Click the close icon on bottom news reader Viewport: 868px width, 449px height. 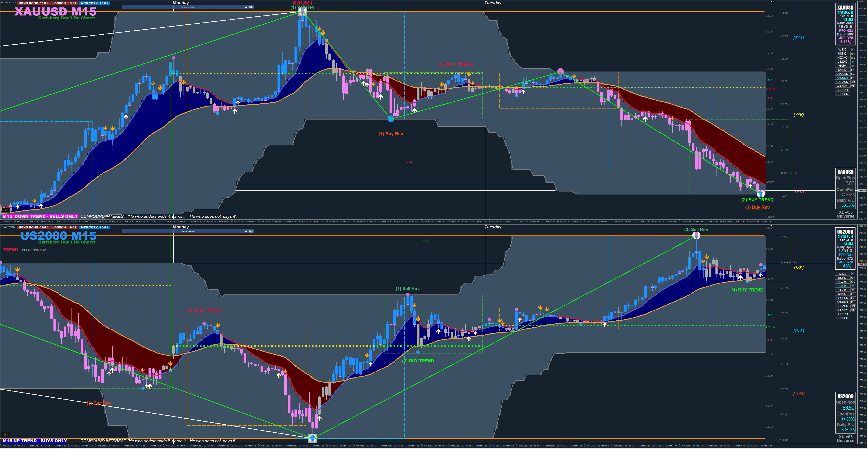[x=251, y=231]
